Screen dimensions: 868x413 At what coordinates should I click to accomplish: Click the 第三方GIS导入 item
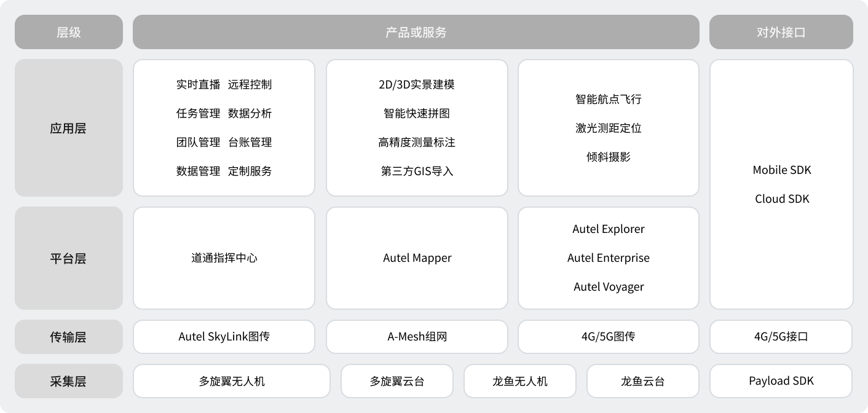click(x=417, y=171)
